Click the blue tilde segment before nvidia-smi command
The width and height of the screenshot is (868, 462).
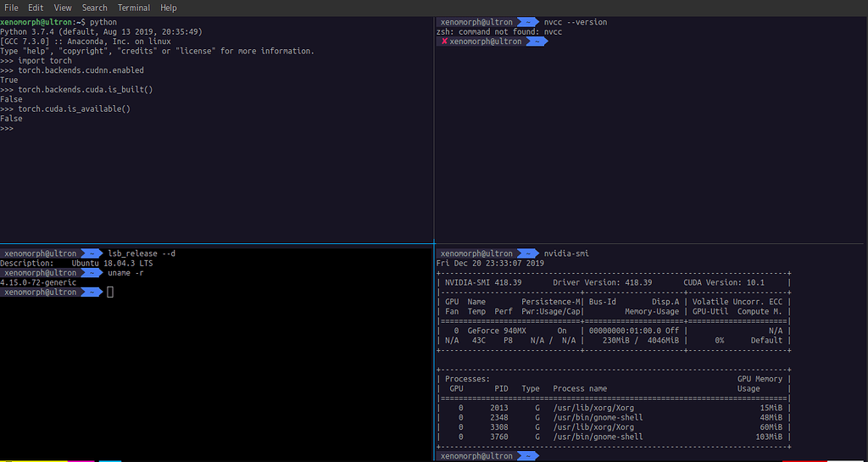pos(528,253)
